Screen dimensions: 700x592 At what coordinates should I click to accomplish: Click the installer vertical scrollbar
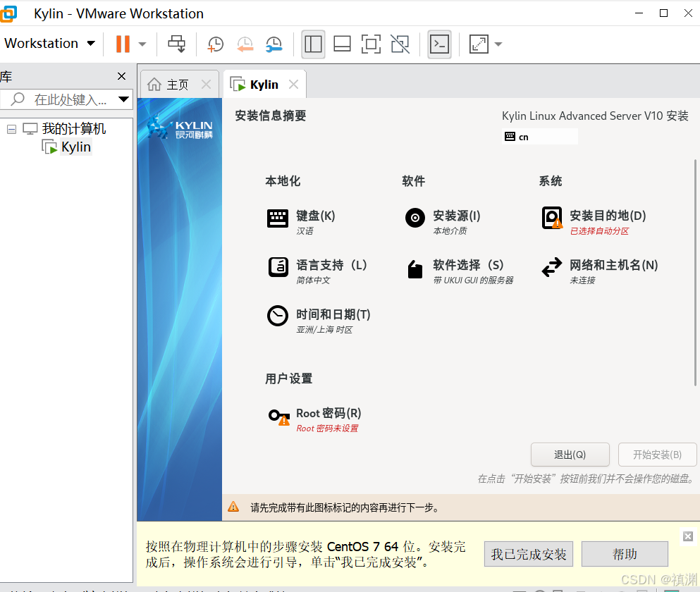(695, 272)
